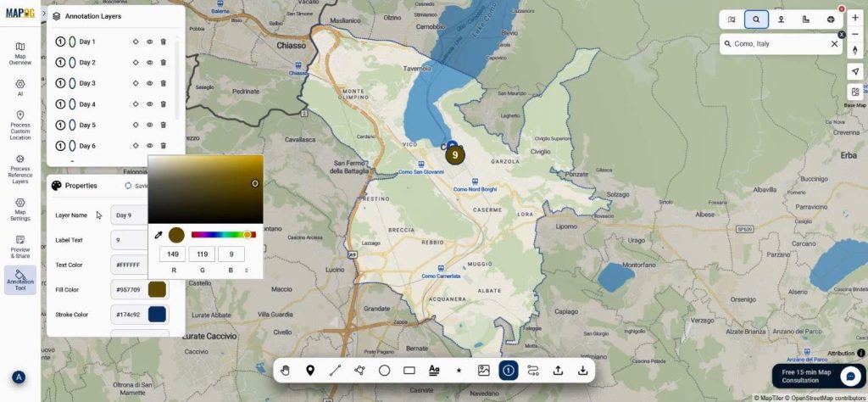Click the eyedropper in color picker
Viewport: 868px width, 402px height.
tap(158, 235)
